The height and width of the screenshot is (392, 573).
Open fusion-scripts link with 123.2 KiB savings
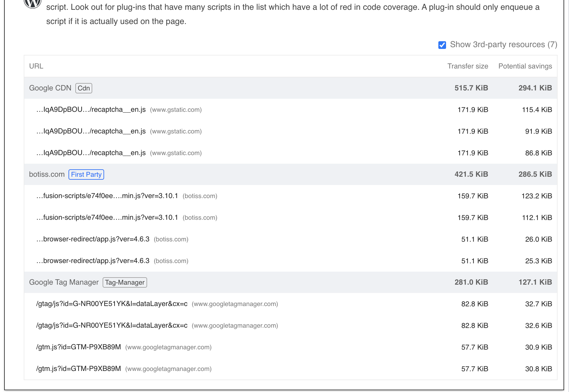point(107,196)
